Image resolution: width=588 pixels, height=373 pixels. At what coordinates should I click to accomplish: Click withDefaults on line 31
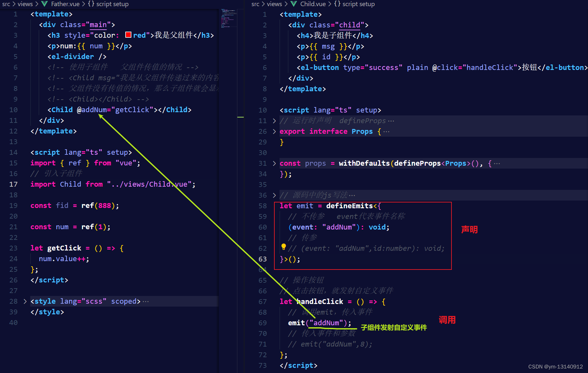[x=364, y=163]
